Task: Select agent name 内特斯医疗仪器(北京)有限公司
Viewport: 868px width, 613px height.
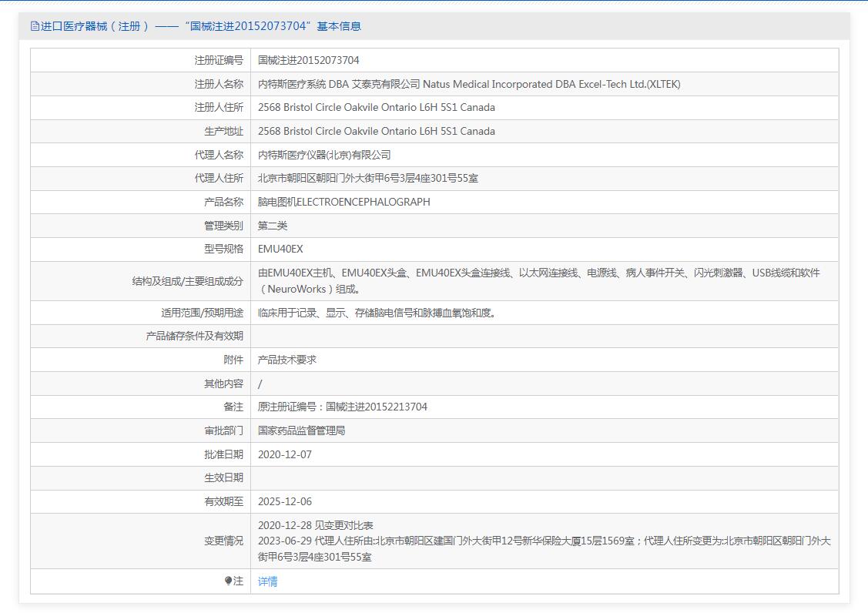Action: 324,155
